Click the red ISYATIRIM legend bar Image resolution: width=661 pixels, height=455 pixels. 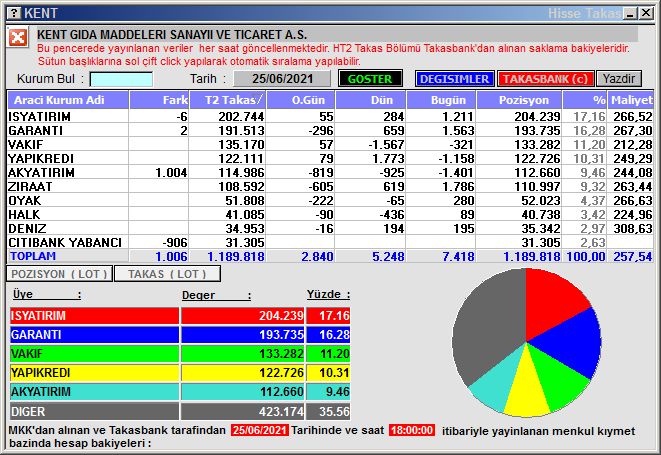point(94,315)
